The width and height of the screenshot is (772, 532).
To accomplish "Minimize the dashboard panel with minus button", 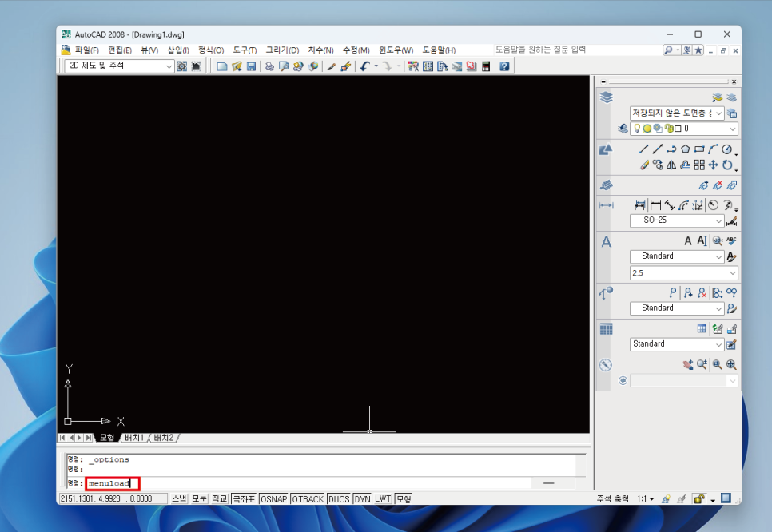I will [603, 81].
